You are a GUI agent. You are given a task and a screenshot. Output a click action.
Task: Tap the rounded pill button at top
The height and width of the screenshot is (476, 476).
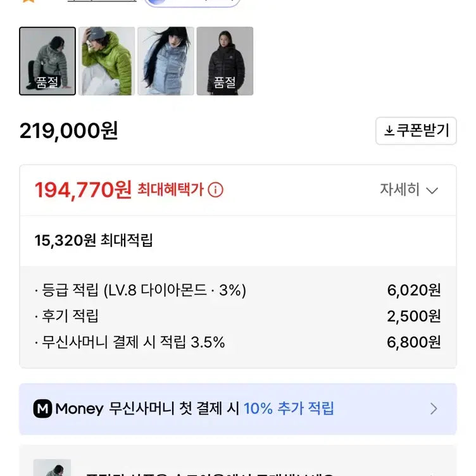192,2
